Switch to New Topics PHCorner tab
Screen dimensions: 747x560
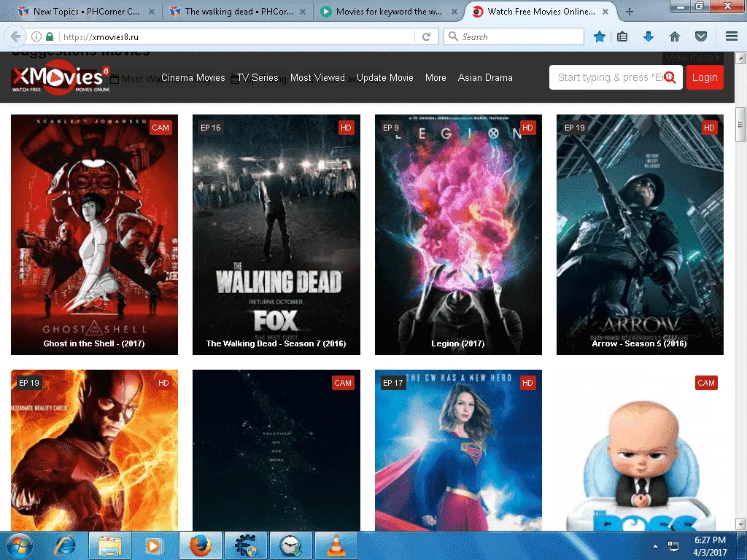coord(86,12)
